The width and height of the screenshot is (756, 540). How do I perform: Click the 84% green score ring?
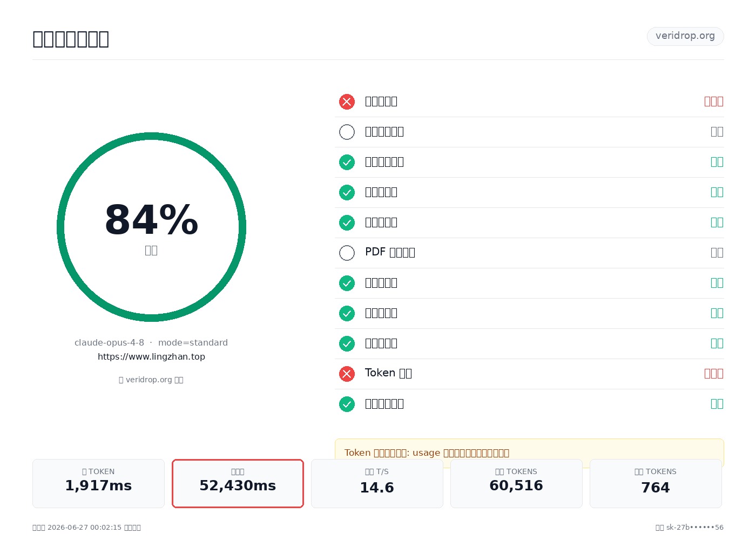pyautogui.click(x=151, y=227)
